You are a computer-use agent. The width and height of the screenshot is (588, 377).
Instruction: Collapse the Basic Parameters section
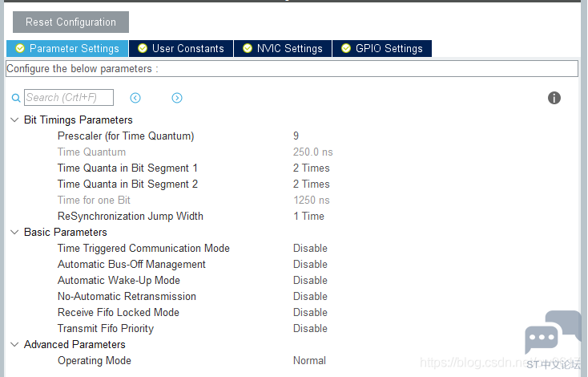point(14,233)
